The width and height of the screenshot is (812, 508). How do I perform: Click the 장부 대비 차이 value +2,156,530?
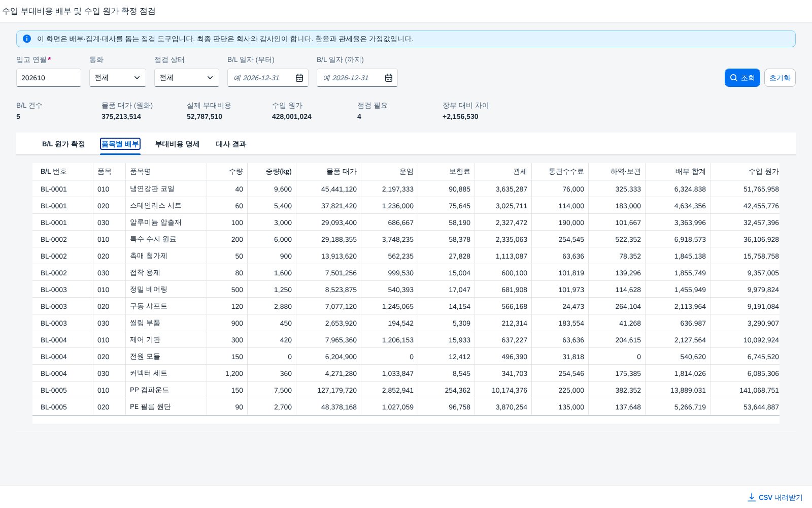click(460, 116)
